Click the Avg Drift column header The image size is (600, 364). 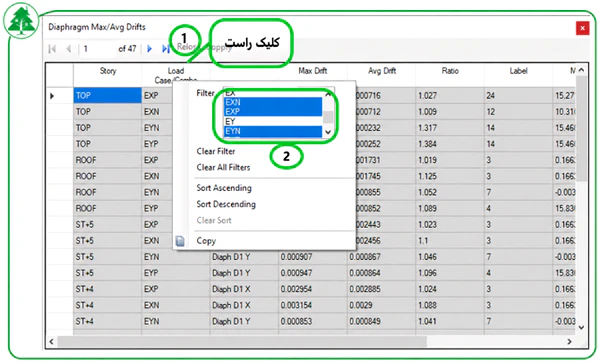(x=382, y=71)
